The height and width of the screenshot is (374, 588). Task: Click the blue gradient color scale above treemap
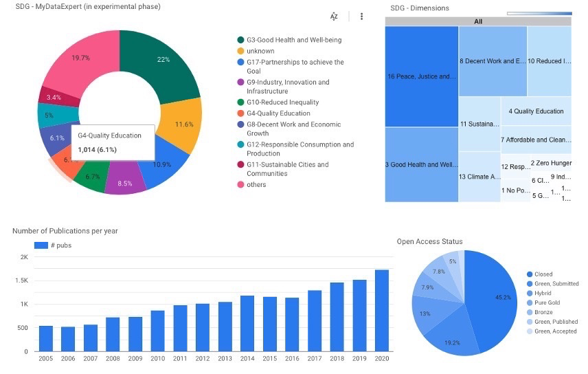(x=539, y=13)
